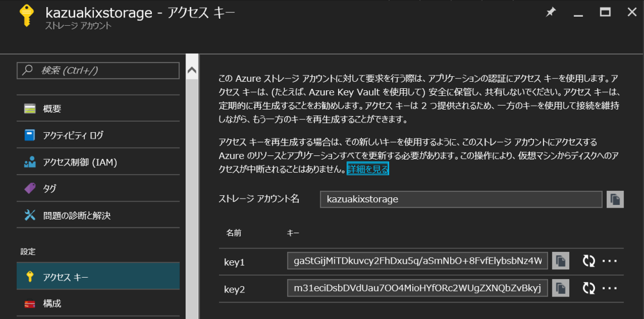Viewport: 644px width, 319px height.
Task: Open the more options ellipsis for key2
Action: pos(609,288)
